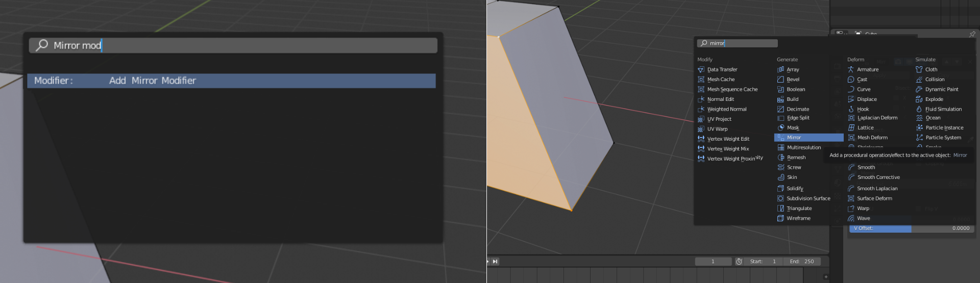Add the Remesh modifier
Viewport: 980px width, 283px height.
click(x=792, y=158)
